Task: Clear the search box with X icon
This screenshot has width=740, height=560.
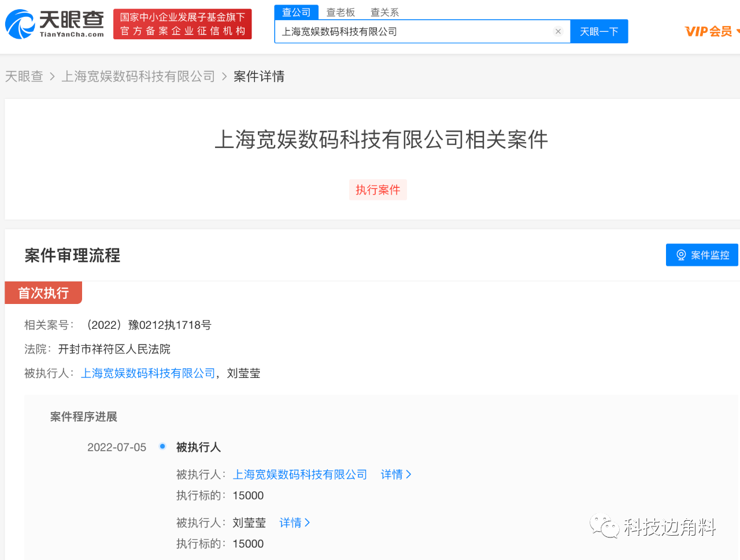Action: click(x=558, y=32)
